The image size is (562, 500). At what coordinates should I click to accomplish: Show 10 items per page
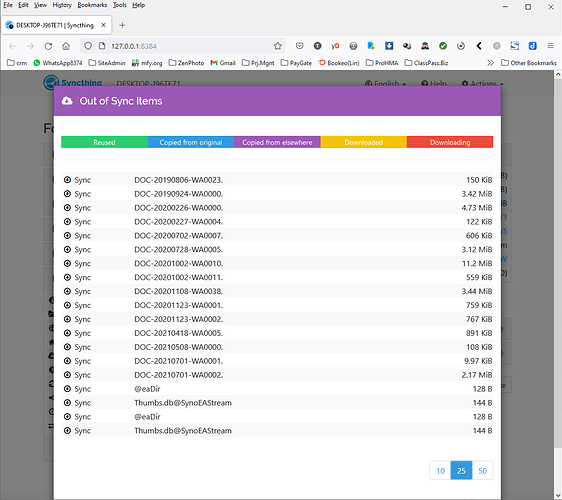coord(440,470)
